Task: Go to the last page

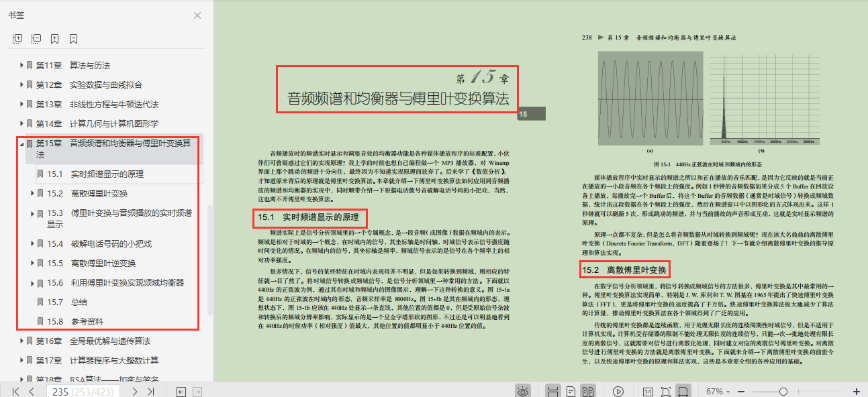Action: point(149,390)
